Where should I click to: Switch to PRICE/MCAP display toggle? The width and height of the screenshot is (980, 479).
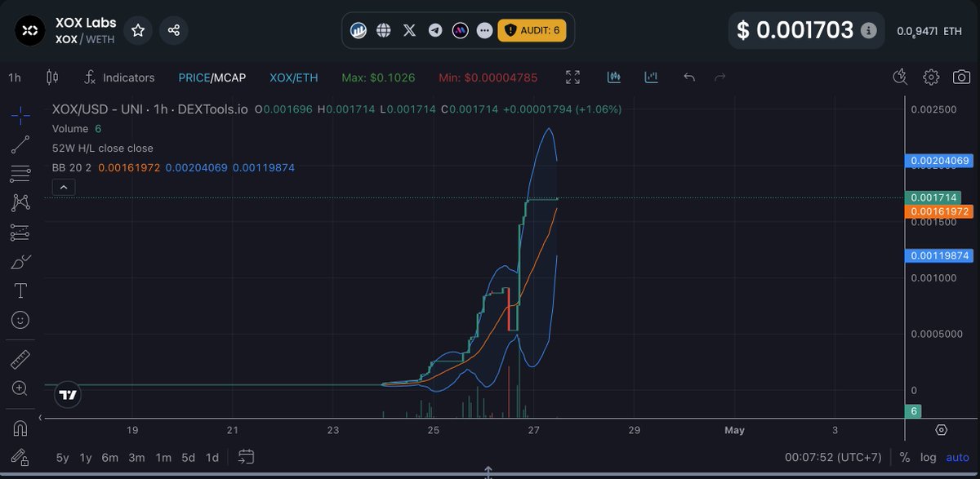pos(211,78)
